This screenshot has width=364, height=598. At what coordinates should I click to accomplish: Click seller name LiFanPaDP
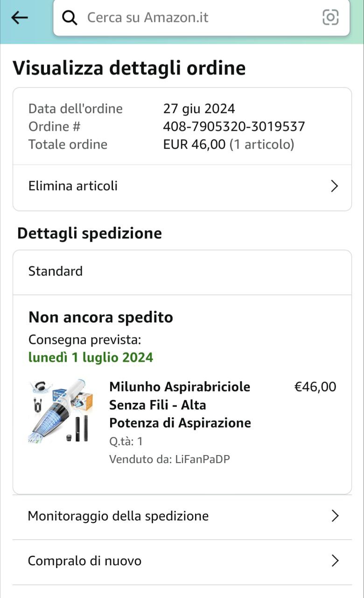(x=203, y=459)
